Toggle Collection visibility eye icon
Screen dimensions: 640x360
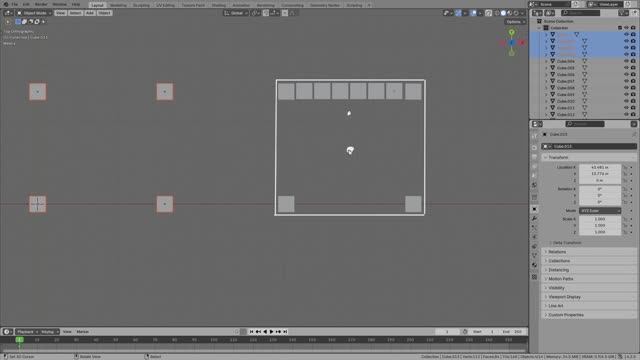pos(626,28)
